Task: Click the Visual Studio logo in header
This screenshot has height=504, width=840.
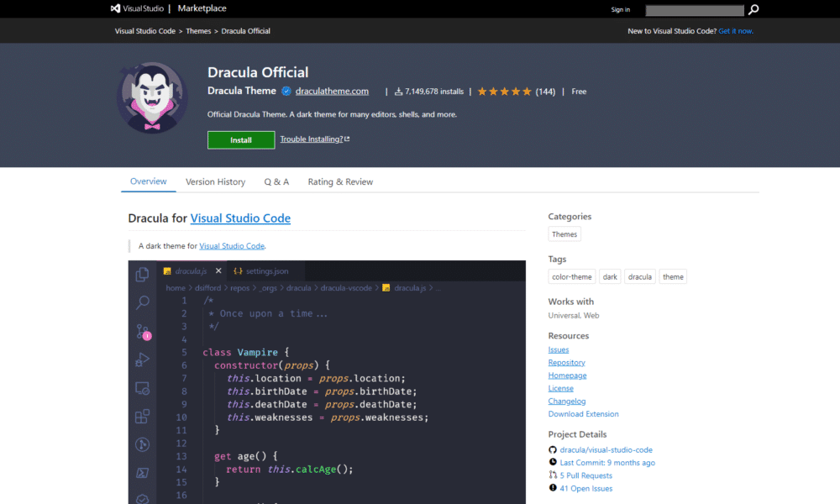Action: 137,8
